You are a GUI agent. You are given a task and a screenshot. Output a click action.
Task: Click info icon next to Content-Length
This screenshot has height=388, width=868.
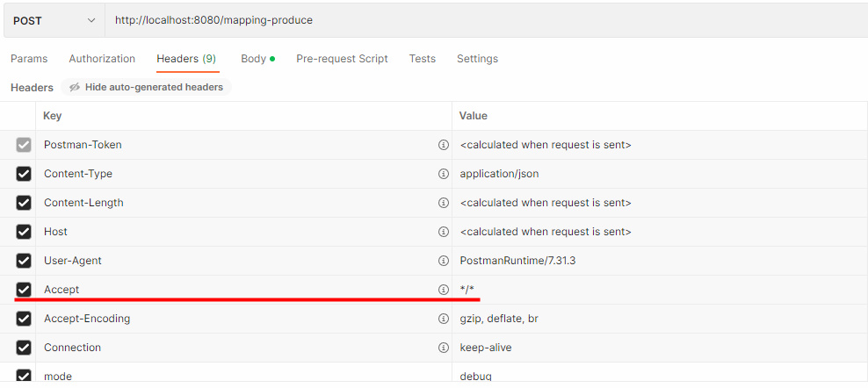coord(443,203)
